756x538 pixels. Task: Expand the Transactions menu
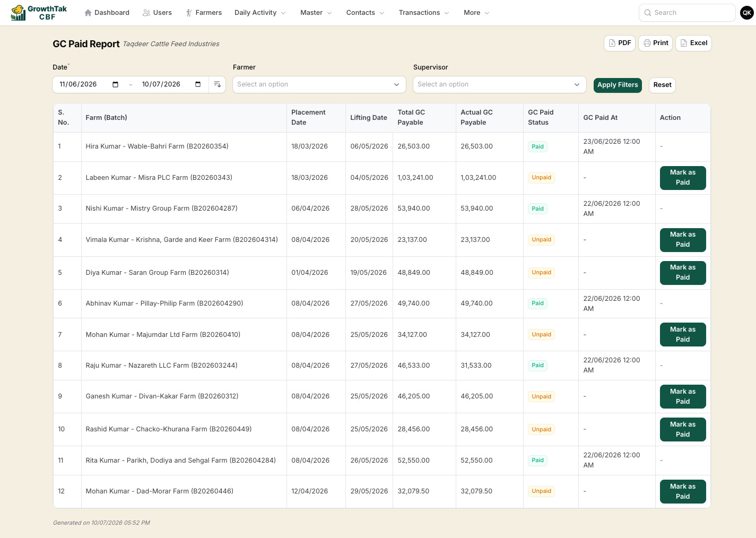424,13
